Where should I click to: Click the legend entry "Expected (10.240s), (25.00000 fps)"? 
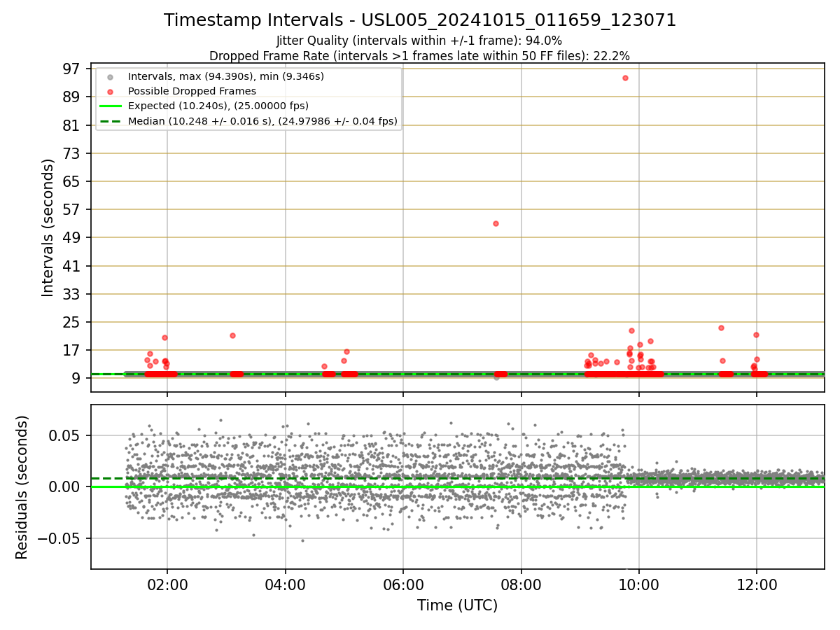coord(218,106)
